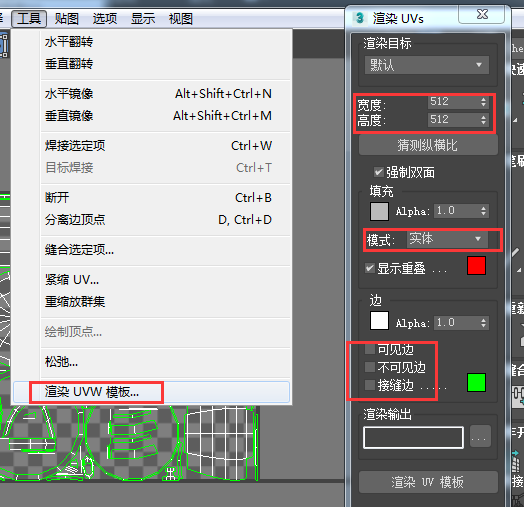Click the height spinner arrows
This screenshot has width=524, height=507.
(483, 120)
